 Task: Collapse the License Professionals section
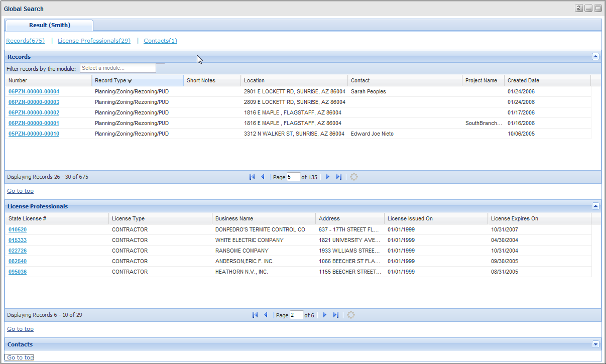click(x=595, y=206)
